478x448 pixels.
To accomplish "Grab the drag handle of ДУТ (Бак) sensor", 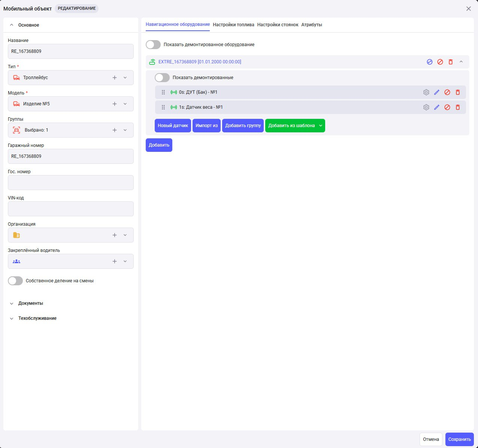I will (163, 92).
